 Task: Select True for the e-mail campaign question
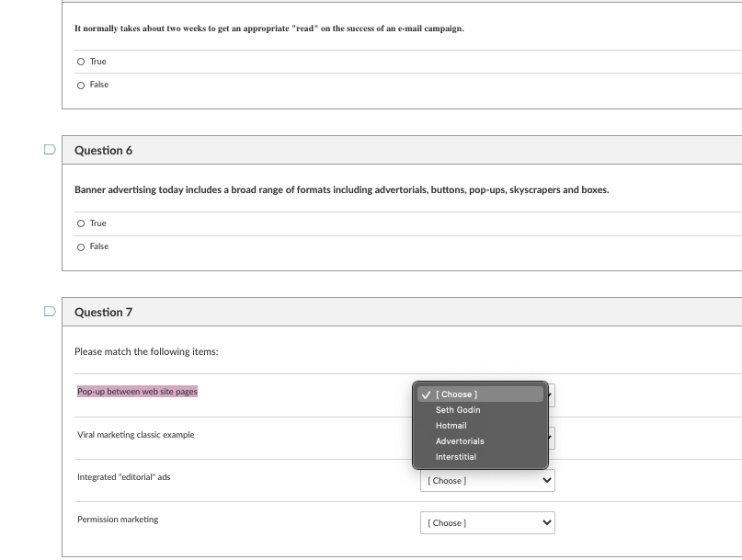tap(81, 62)
